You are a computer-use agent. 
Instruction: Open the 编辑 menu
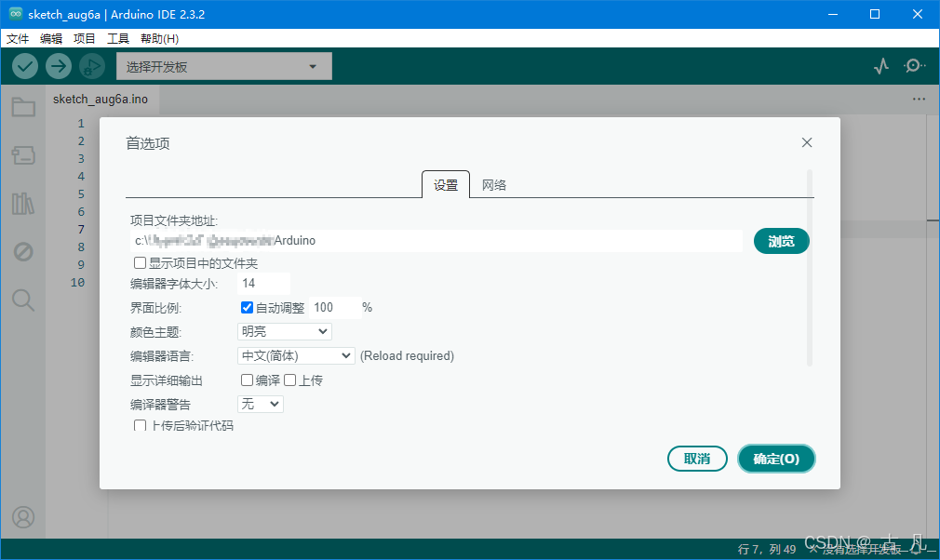pos(51,38)
